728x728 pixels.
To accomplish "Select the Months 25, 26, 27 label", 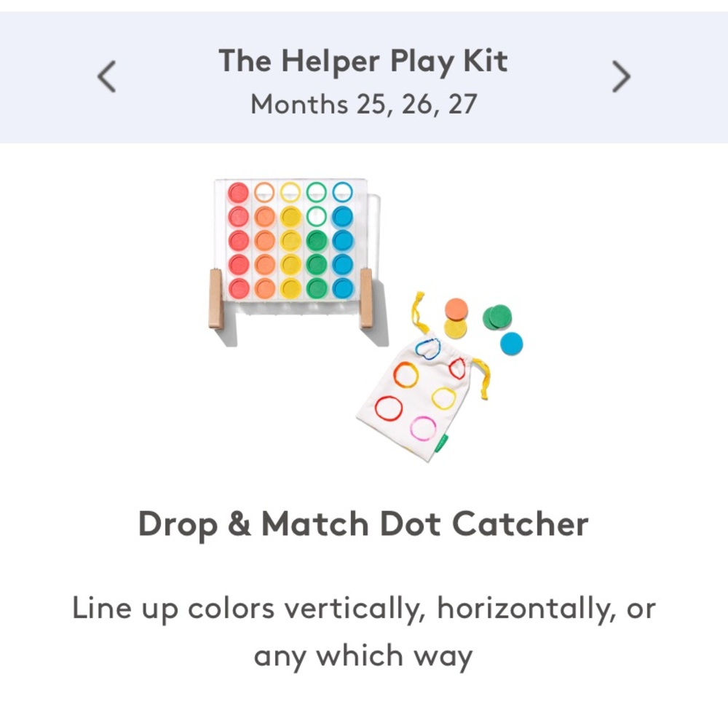I will pyautogui.click(x=364, y=104).
